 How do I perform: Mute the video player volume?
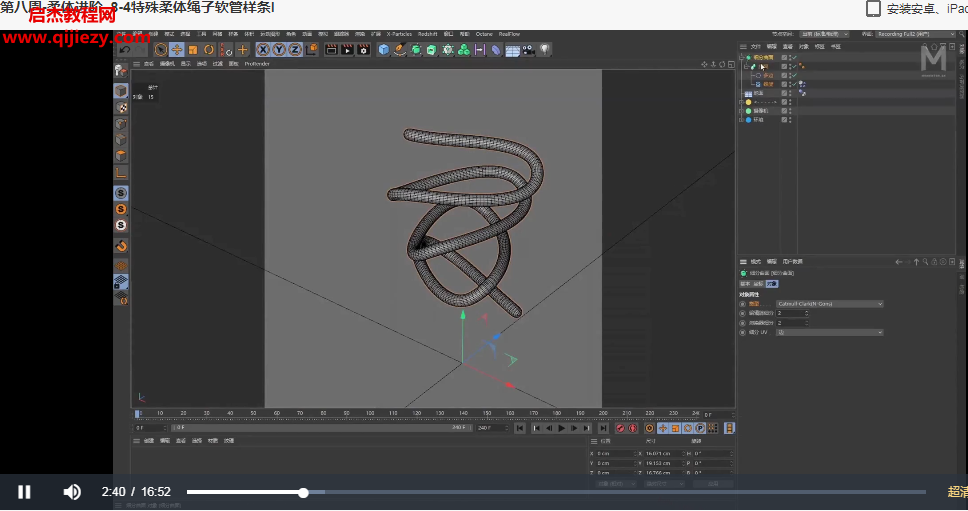[72, 492]
